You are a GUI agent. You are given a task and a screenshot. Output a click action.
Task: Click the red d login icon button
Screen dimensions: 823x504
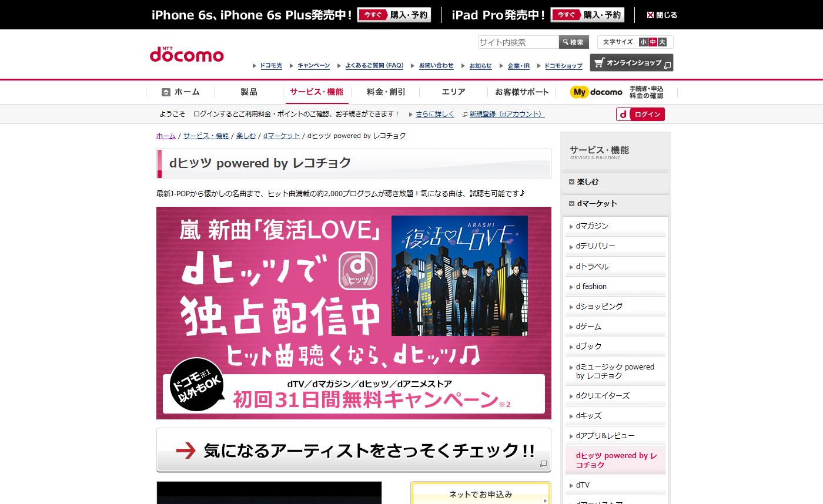click(640, 114)
